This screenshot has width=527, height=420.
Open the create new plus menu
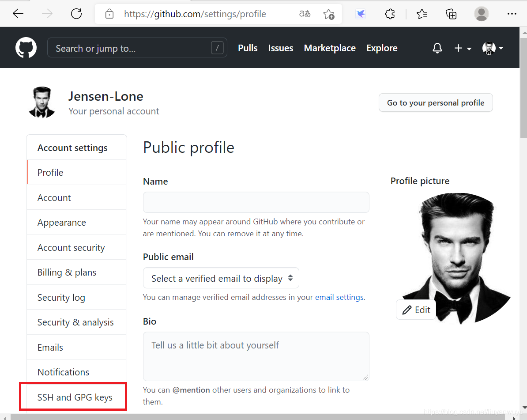463,48
